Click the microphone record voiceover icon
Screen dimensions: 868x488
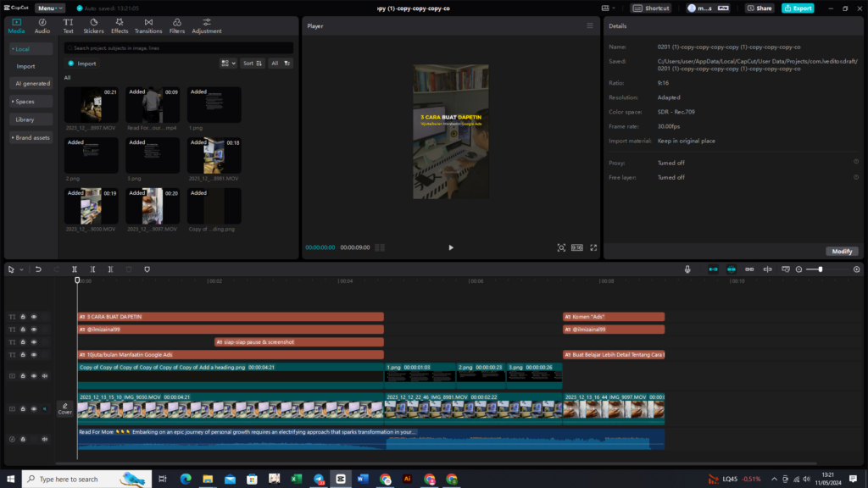(x=688, y=269)
